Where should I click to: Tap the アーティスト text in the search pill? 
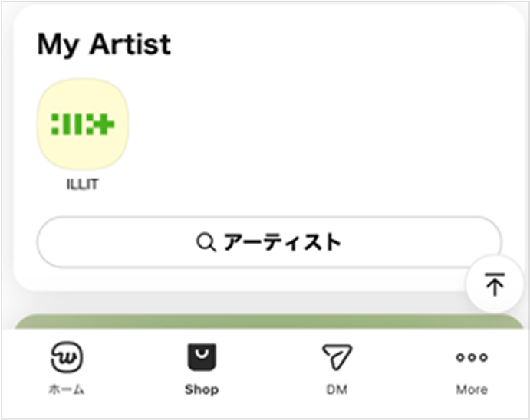(x=282, y=242)
